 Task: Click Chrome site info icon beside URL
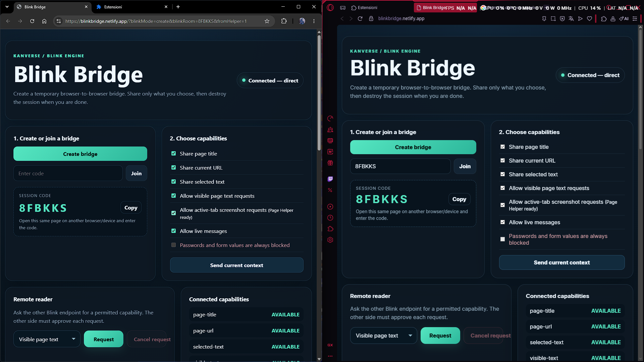pyautogui.click(x=59, y=21)
